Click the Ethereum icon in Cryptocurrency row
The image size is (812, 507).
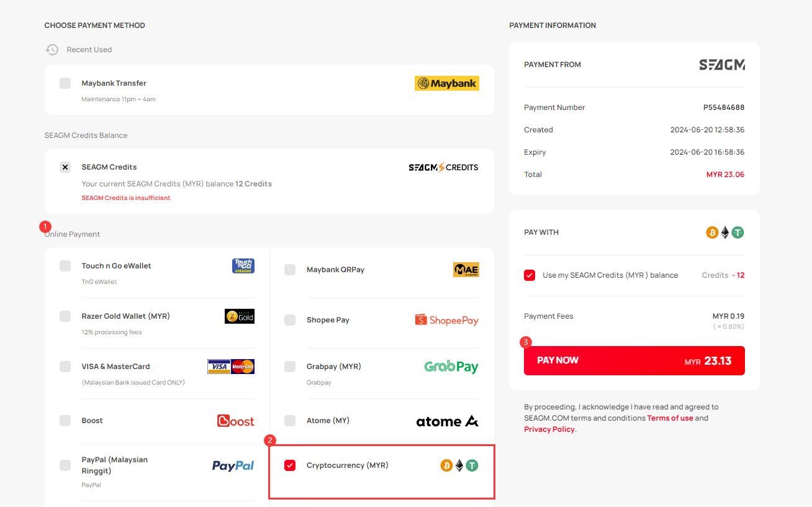459,465
